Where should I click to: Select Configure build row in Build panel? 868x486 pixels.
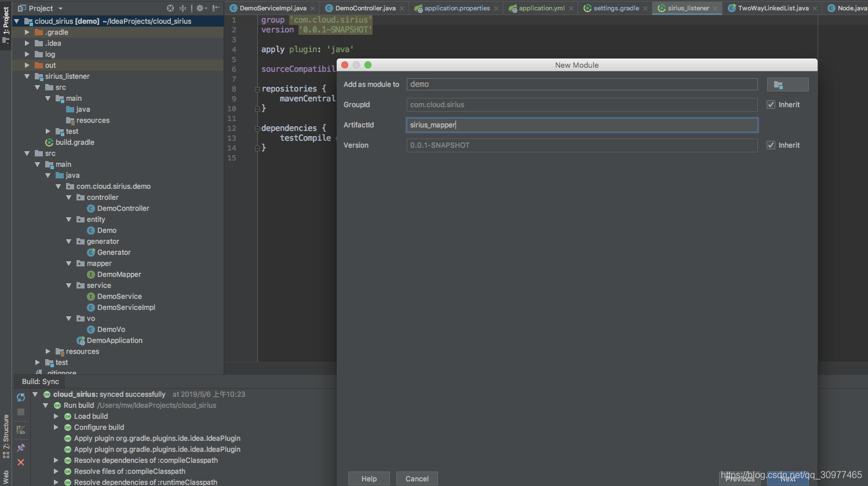click(99, 427)
